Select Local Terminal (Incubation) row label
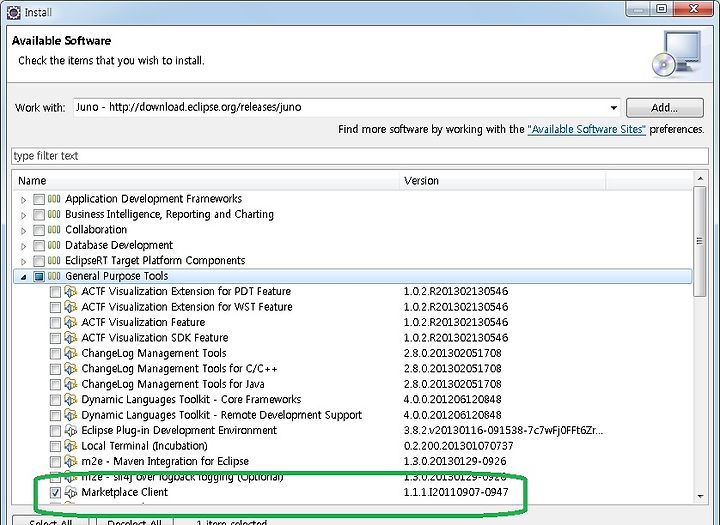This screenshot has width=720, height=525. point(144,446)
